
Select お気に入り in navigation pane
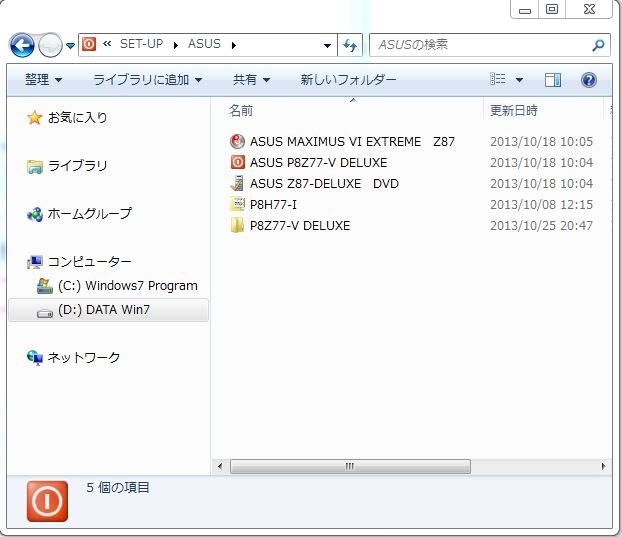pos(78,118)
